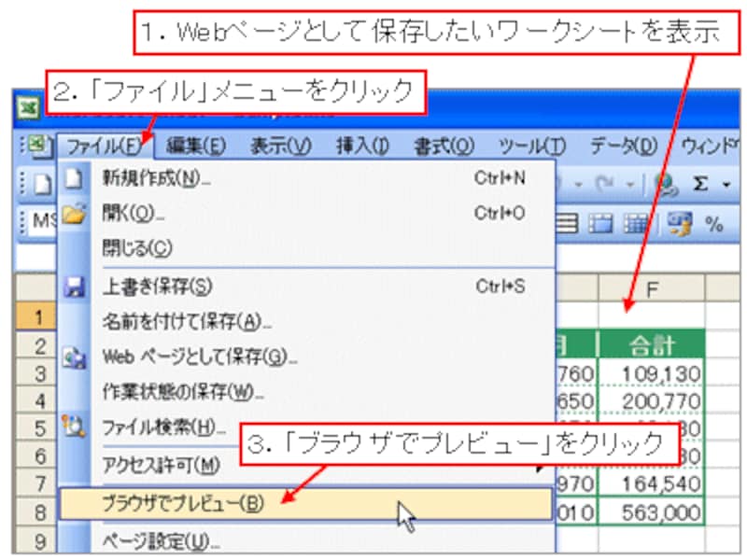
Task: Open the 書式(O) menu
Action: click(444, 147)
